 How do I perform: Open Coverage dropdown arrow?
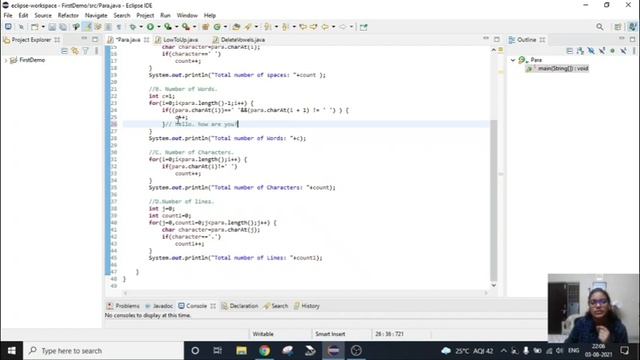[x=176, y=27]
